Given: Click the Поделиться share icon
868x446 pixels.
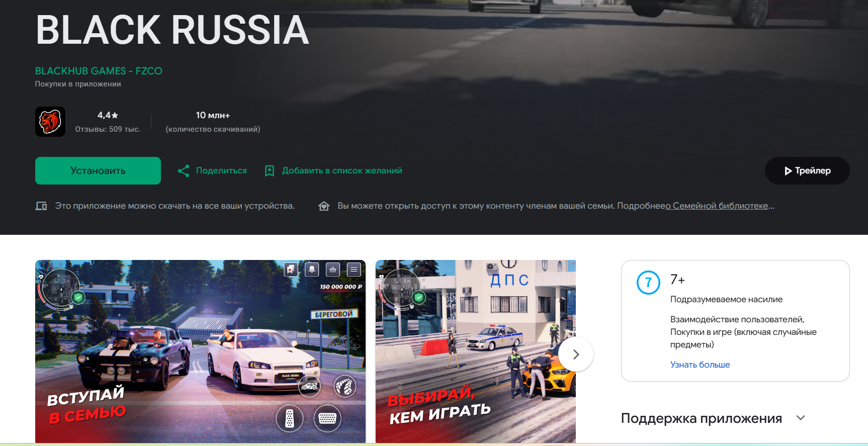Looking at the screenshot, I should [184, 171].
